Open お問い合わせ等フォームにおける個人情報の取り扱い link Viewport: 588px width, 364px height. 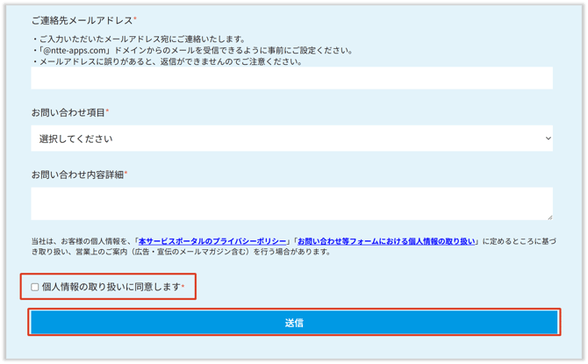pyautogui.click(x=386, y=241)
